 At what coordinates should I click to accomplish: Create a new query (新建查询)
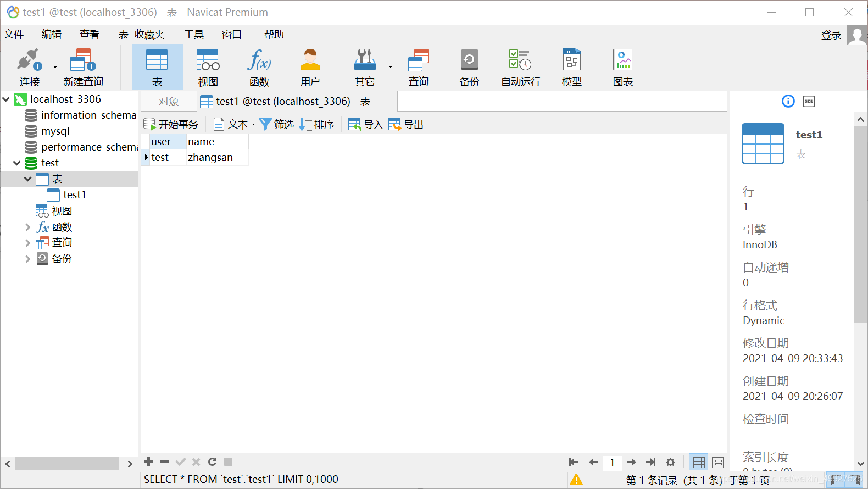83,68
